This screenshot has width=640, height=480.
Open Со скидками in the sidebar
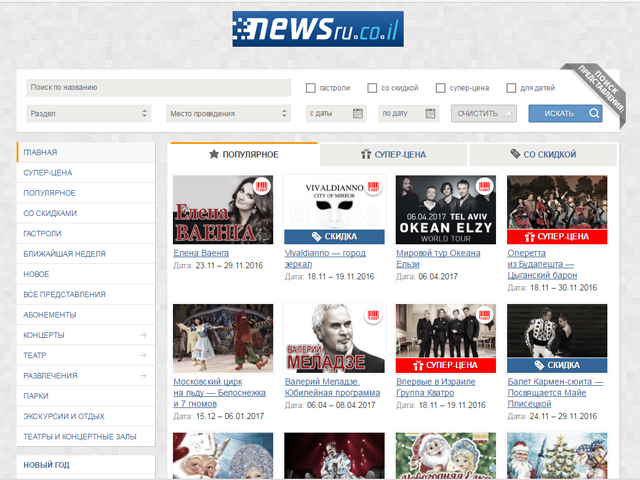pyautogui.click(x=86, y=213)
